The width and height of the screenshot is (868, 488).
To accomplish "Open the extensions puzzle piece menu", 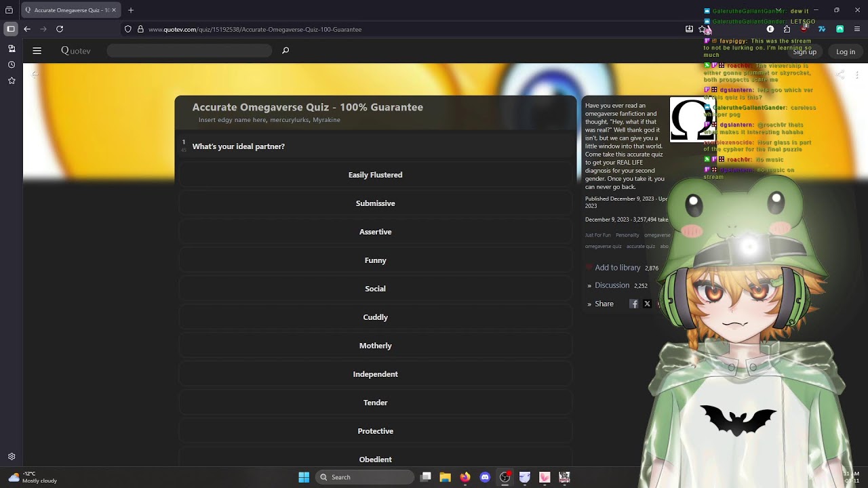I will [x=787, y=29].
